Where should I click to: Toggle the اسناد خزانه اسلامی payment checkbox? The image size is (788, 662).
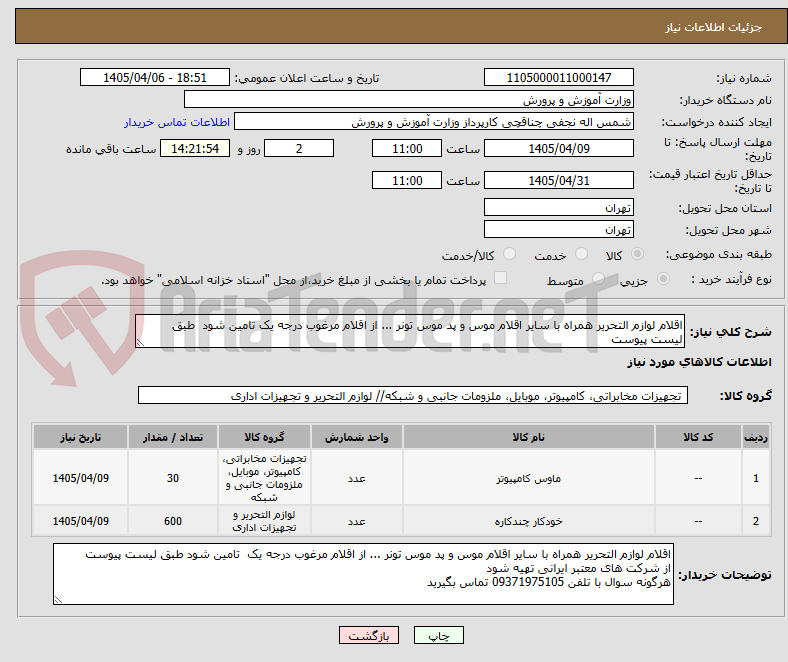pos(500,277)
